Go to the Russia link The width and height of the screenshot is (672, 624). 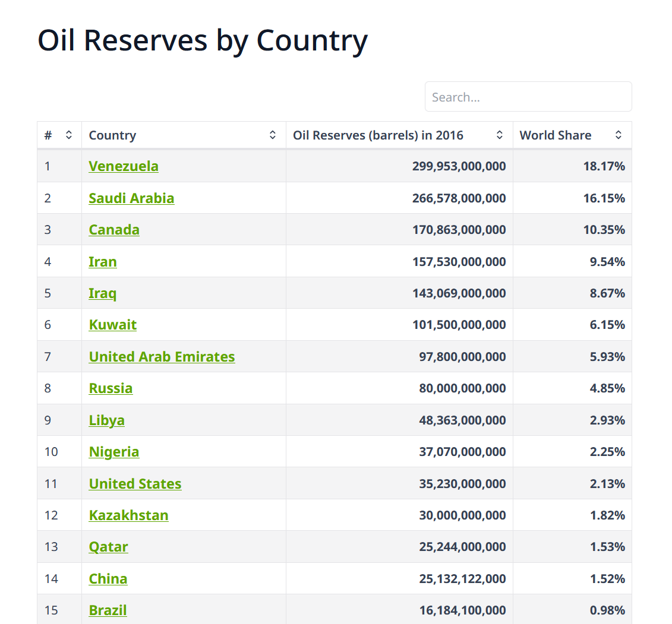pos(111,388)
